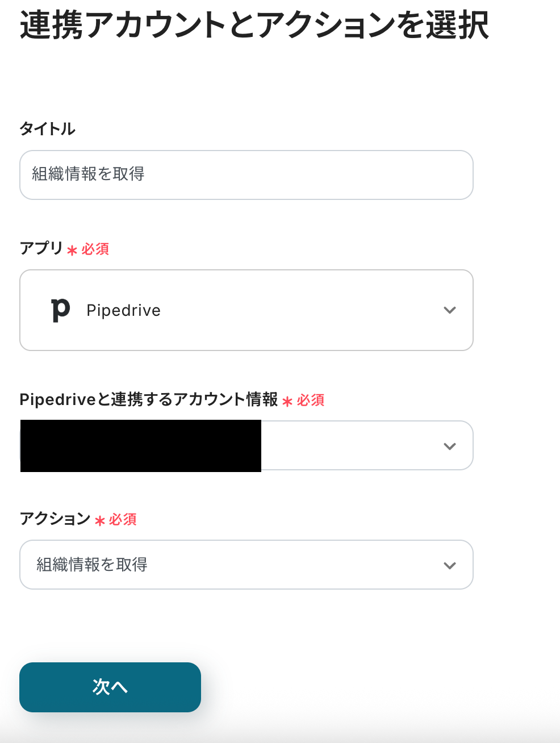This screenshot has width=560, height=743.
Task: Click the アクション field label
Action: [x=55, y=519]
